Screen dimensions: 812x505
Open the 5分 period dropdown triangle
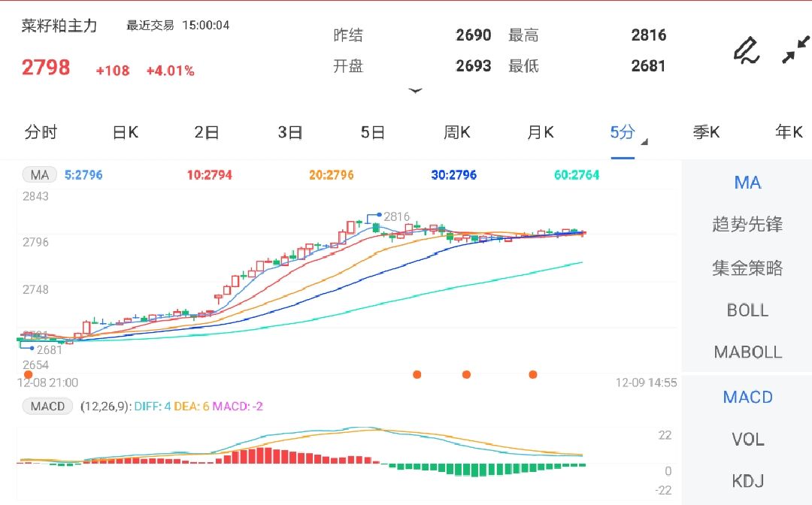tap(644, 142)
